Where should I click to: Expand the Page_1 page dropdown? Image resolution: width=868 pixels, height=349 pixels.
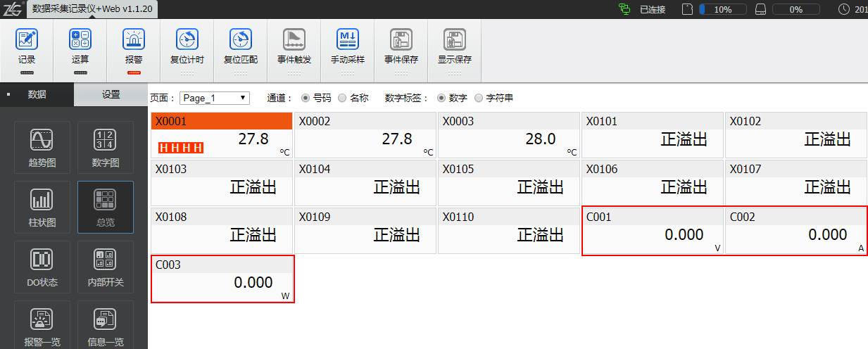[x=215, y=98]
